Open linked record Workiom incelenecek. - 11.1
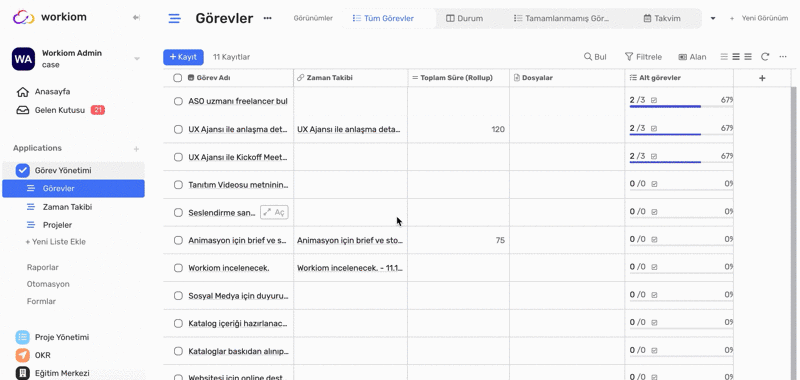This screenshot has width=800, height=380. tap(350, 268)
